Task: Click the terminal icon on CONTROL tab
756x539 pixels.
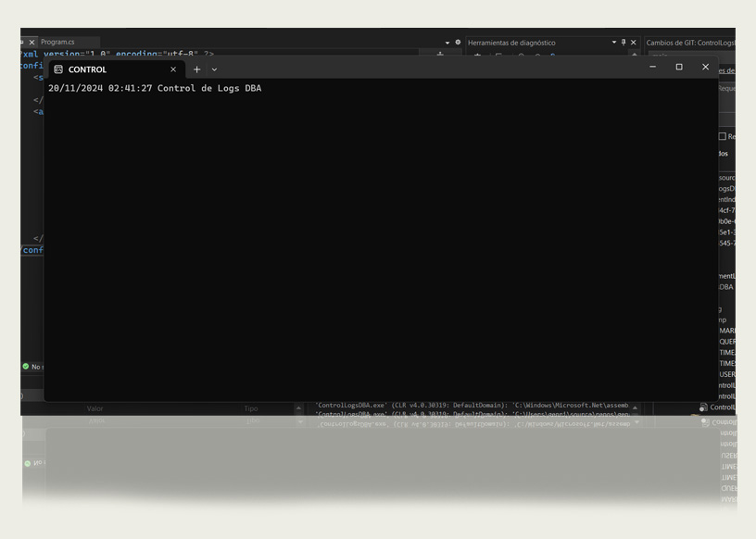Action: pos(58,69)
